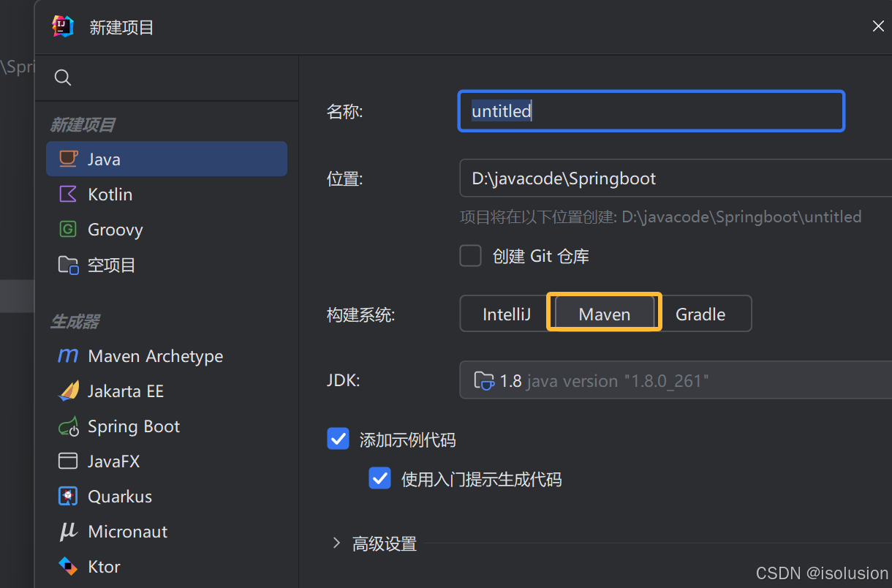The width and height of the screenshot is (892, 588).
Task: Click the 生成器 section header
Action: coord(75,321)
